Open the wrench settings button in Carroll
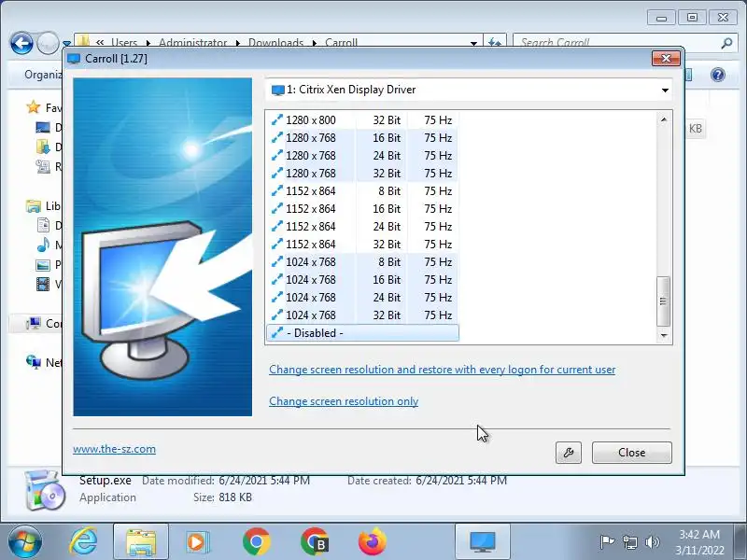This screenshot has height=560, width=747. tap(569, 453)
